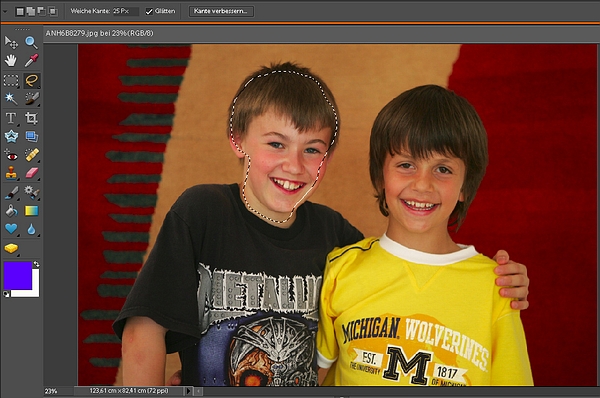The height and width of the screenshot is (398, 600).
Task: Pick the Hand tool
Action: [11, 60]
